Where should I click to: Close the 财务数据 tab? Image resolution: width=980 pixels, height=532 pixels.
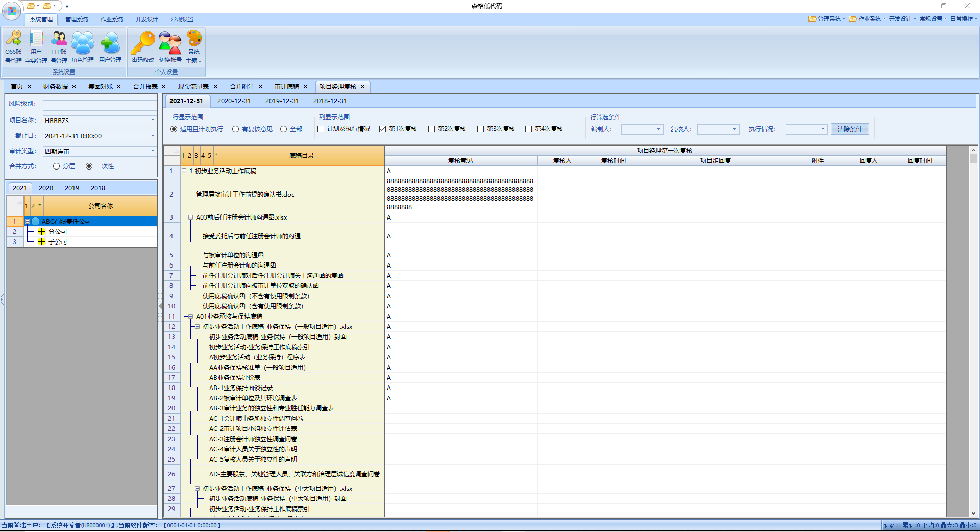coord(74,87)
